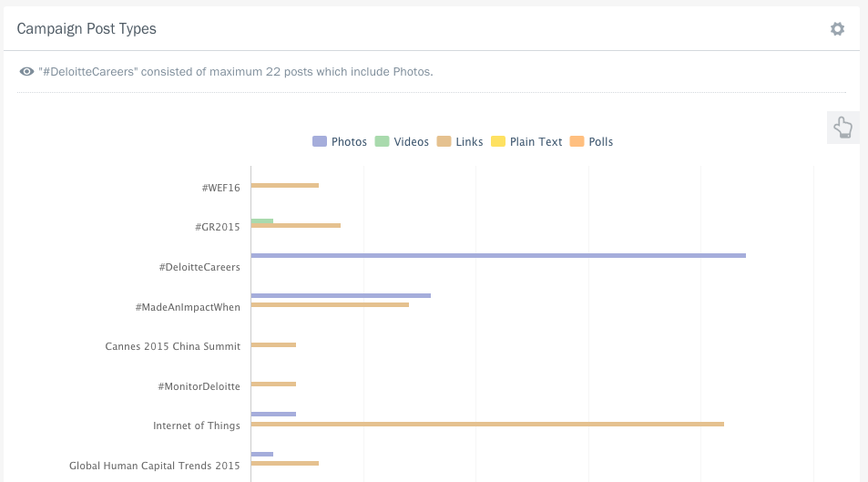Click the Cannes 2015 China Summit label

pyautogui.click(x=172, y=346)
